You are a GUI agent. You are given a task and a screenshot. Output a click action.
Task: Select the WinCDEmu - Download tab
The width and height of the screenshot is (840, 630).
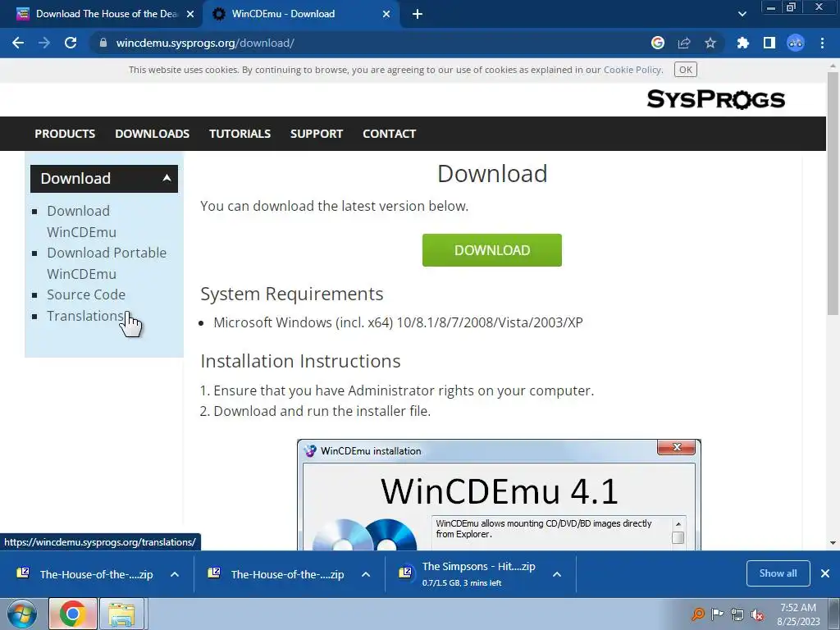click(x=300, y=14)
